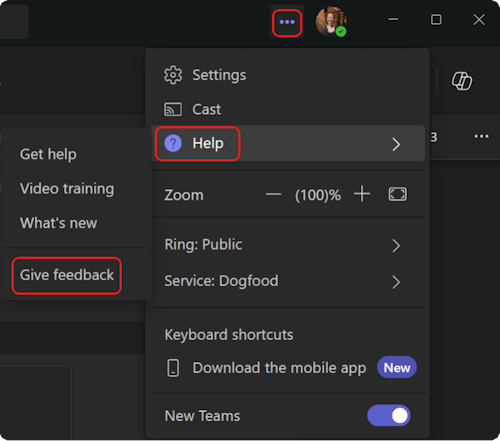Expand the Service: Dogfood chevron
500x441 pixels.
[x=396, y=282]
